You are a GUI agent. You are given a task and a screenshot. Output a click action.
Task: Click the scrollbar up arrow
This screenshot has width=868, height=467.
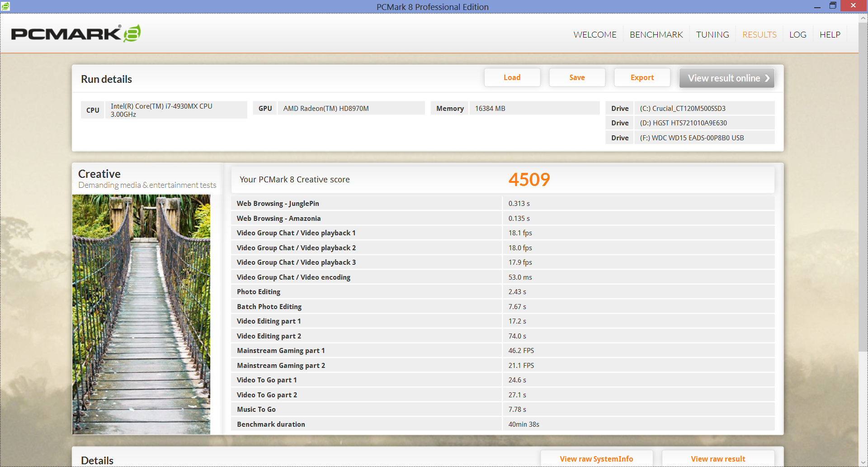click(863, 19)
